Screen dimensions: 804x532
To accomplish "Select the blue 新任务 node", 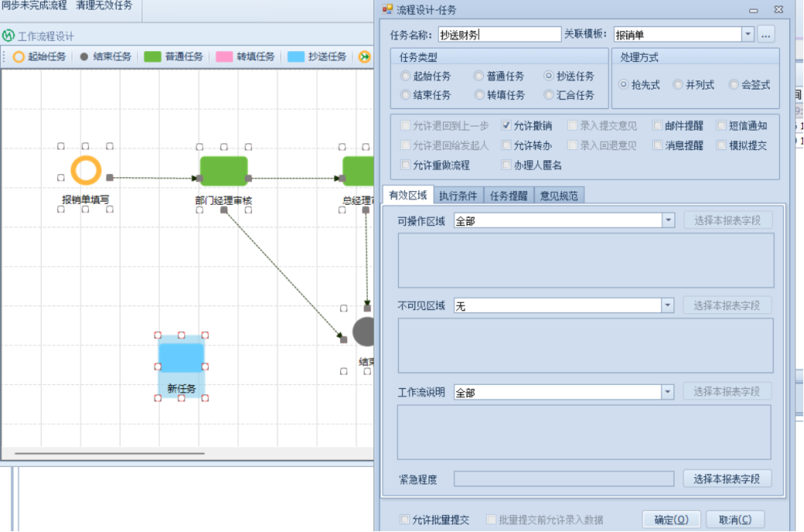I will click(181, 358).
